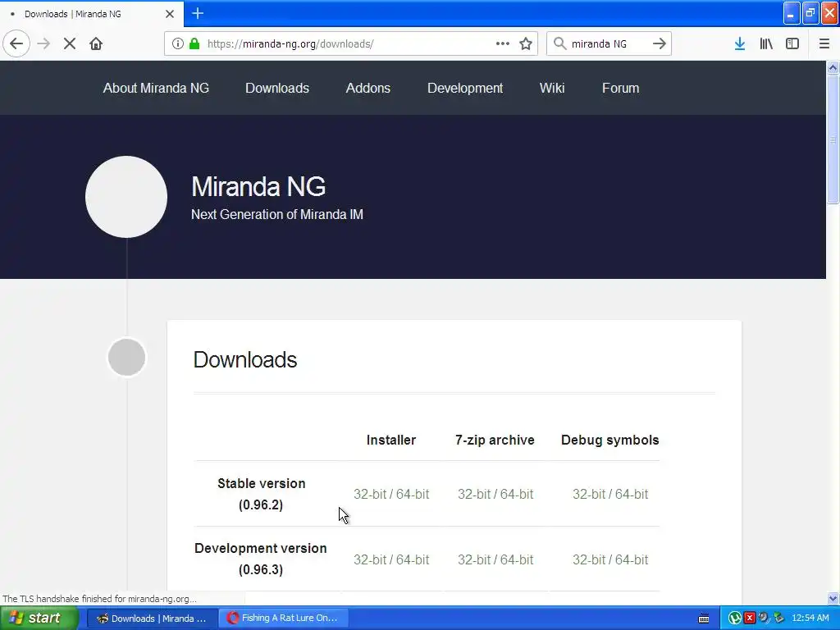Click the Debug symbols column header
This screenshot has height=630, width=840.
point(610,440)
